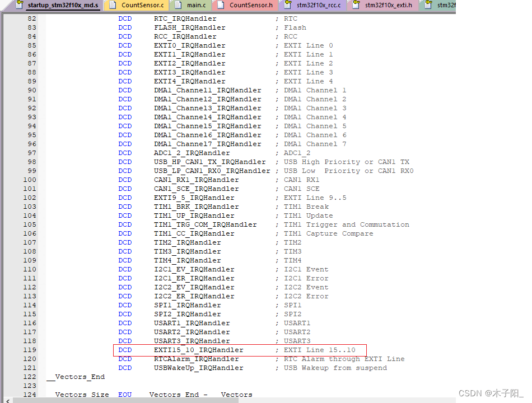
Task: Click USART3_IRQHandler on line 118
Action: tap(192, 341)
